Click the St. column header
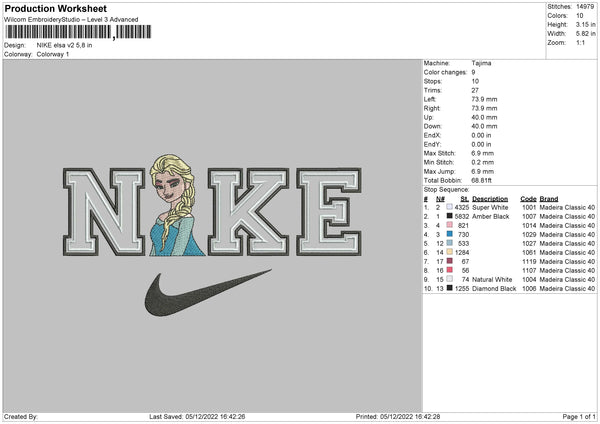Viewport: 600px width, 424px height. pyautogui.click(x=465, y=199)
